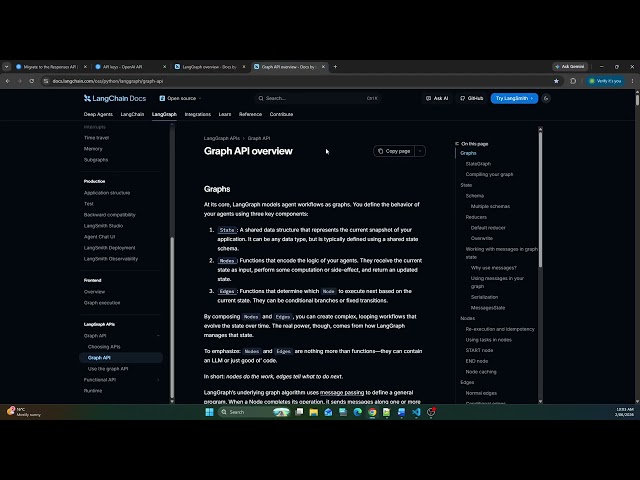Open the Copy page dropdown arrow
Image resolution: width=640 pixels, height=480 pixels.
[x=420, y=151]
